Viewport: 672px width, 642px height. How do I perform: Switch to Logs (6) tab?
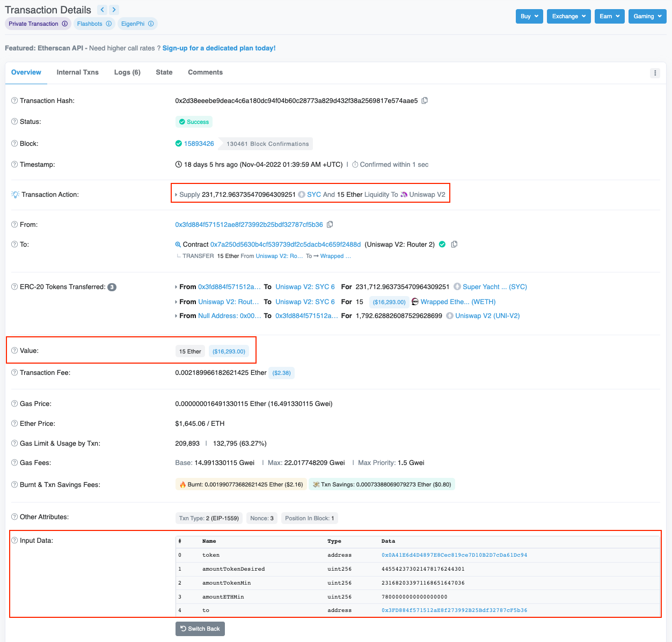pos(127,72)
